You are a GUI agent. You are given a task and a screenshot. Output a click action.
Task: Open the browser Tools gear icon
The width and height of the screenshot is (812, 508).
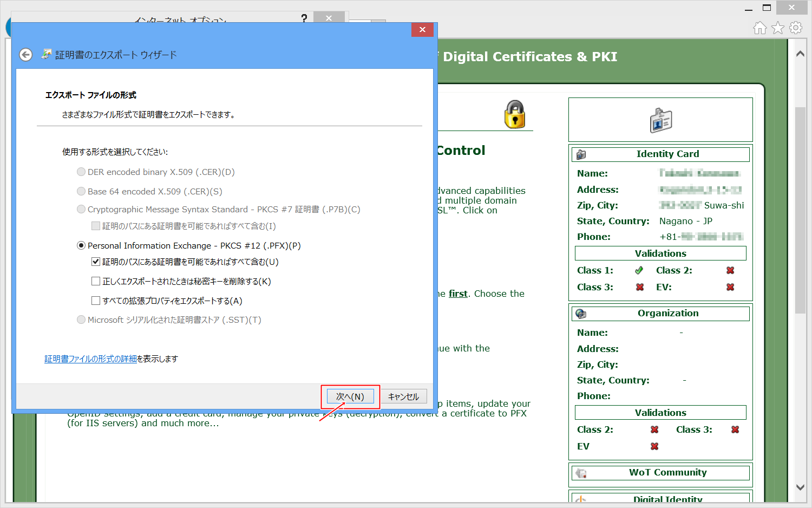coord(796,28)
